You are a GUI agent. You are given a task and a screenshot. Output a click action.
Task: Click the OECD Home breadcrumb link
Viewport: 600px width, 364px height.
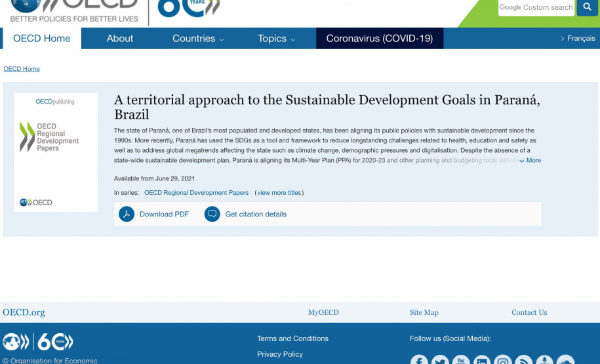point(22,69)
